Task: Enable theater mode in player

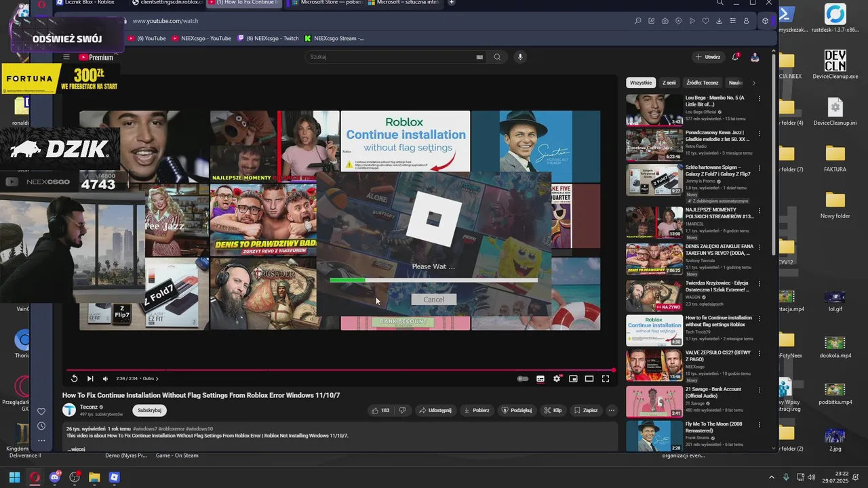Action: [x=589, y=379]
